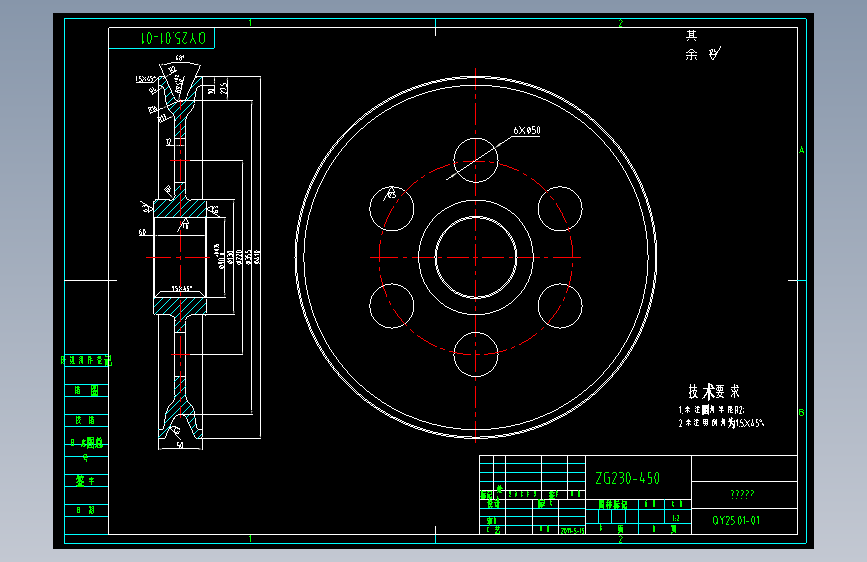The image size is (867, 562).
Task: Select the "ZG230-450" material label
Action: click(627, 478)
